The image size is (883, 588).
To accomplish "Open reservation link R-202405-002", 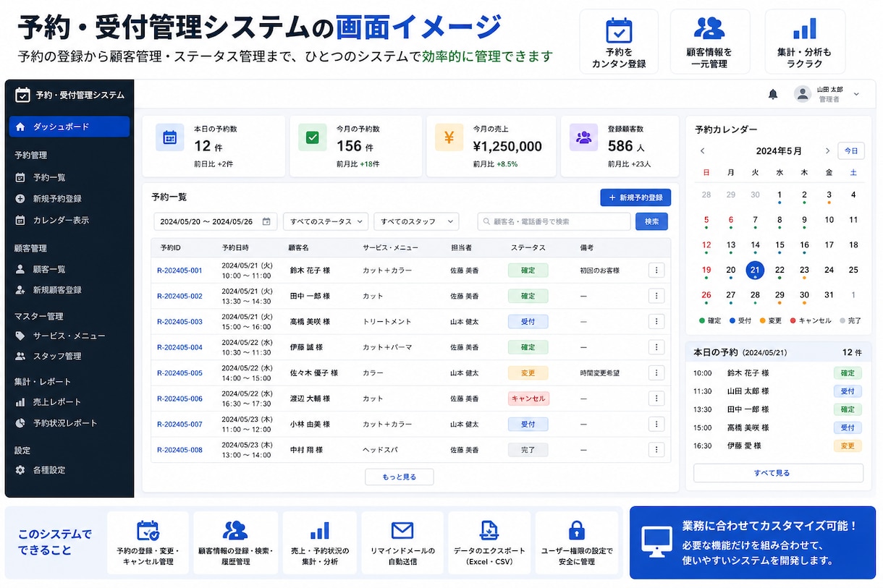I will pyautogui.click(x=179, y=296).
